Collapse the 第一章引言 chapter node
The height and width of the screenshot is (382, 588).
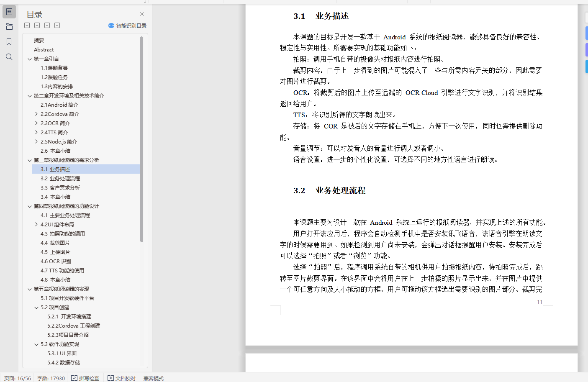click(30, 59)
